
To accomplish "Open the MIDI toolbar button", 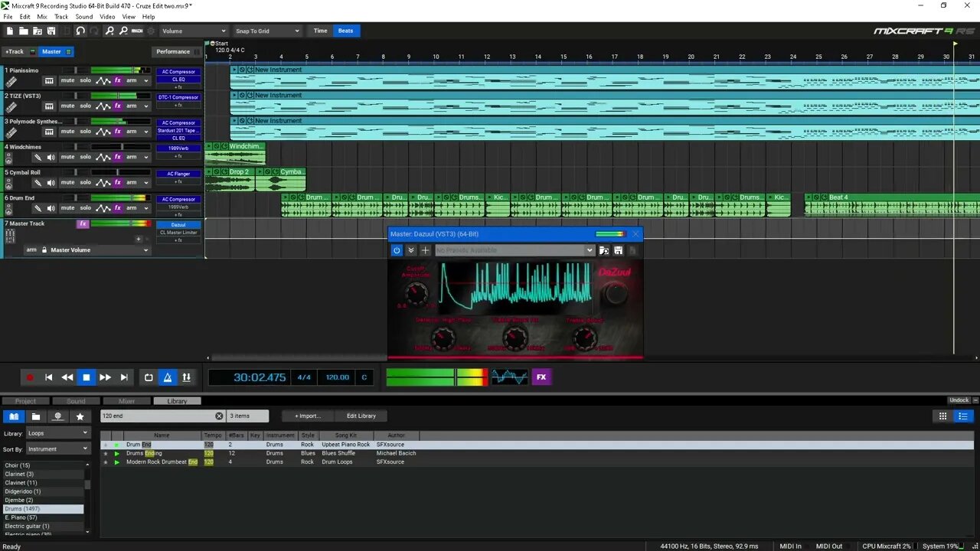I will point(137,31).
